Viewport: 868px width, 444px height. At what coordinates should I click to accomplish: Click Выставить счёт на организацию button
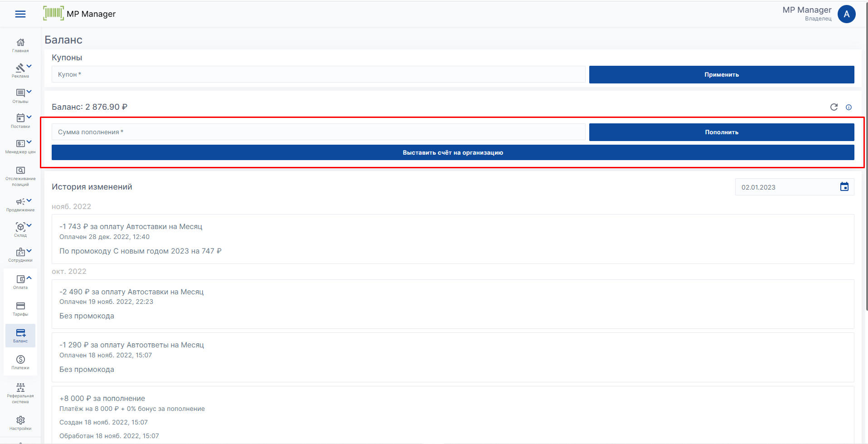click(452, 153)
